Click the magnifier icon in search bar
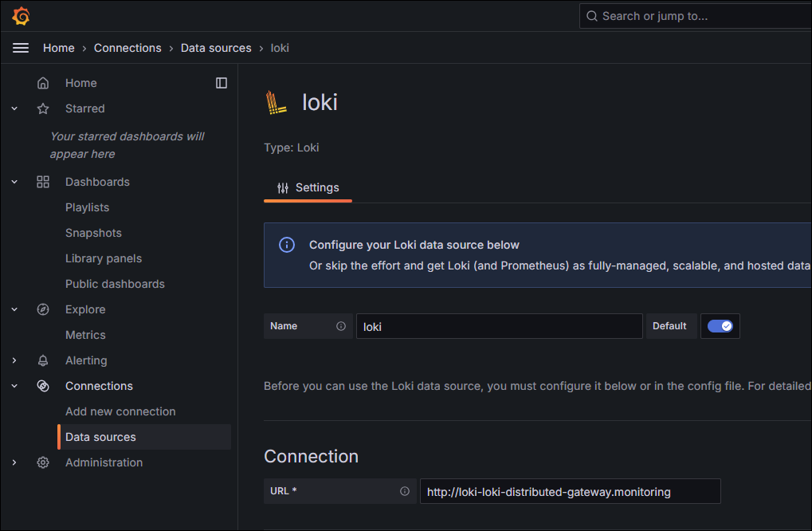812x531 pixels. [x=592, y=16]
